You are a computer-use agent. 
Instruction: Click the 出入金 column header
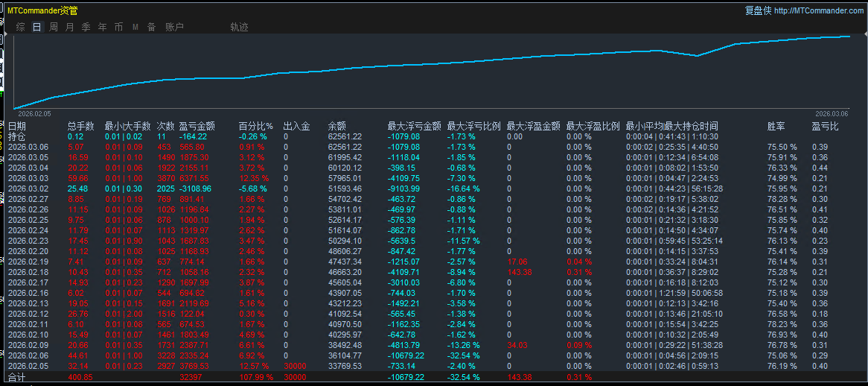(297, 126)
